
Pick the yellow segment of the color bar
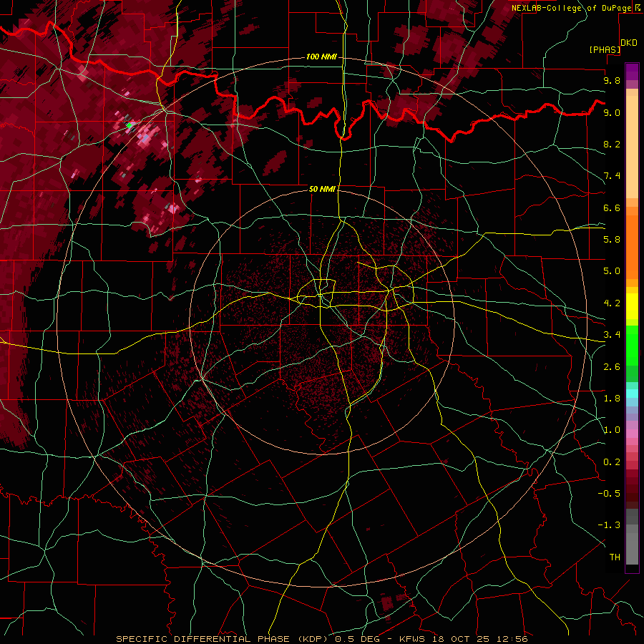click(632, 306)
